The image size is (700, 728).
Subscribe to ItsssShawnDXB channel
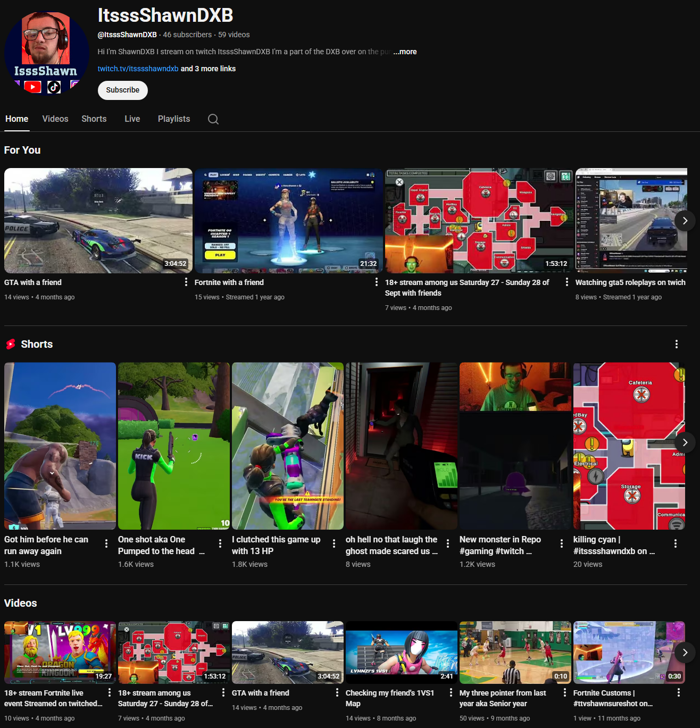pyautogui.click(x=122, y=90)
